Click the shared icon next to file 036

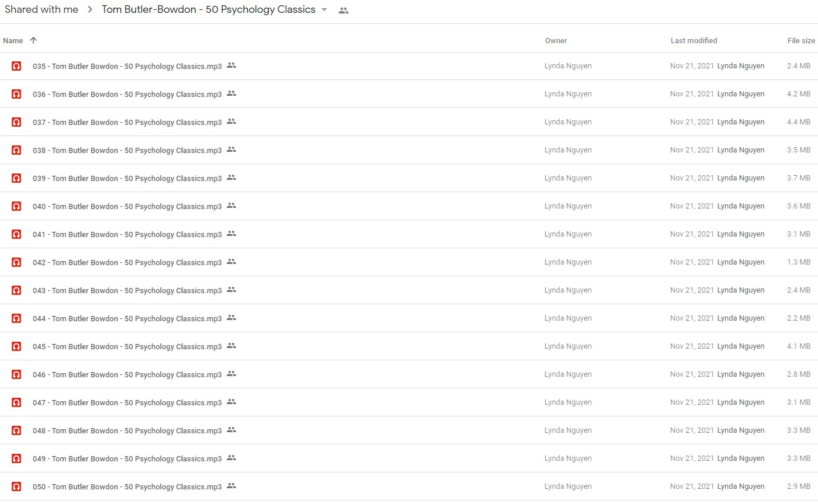(231, 93)
